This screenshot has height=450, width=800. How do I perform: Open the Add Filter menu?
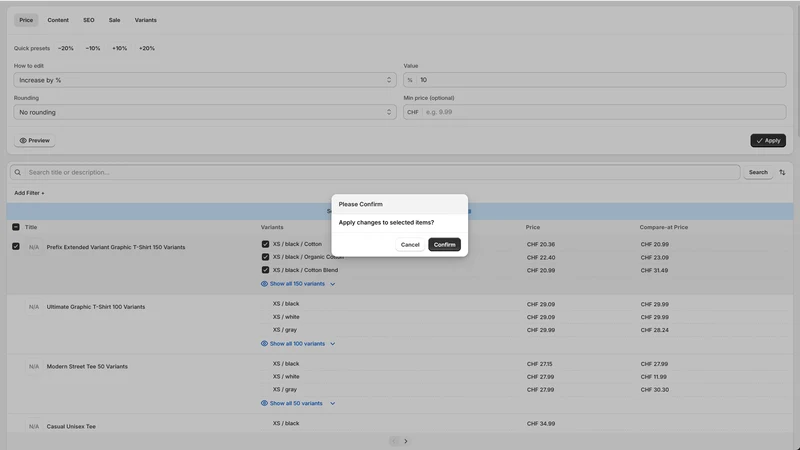[29, 193]
